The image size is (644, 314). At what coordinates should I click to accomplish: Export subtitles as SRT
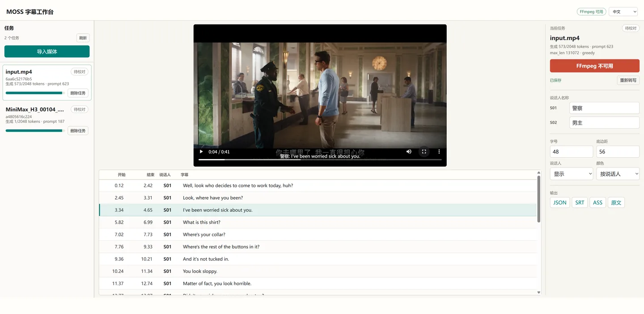(x=580, y=202)
